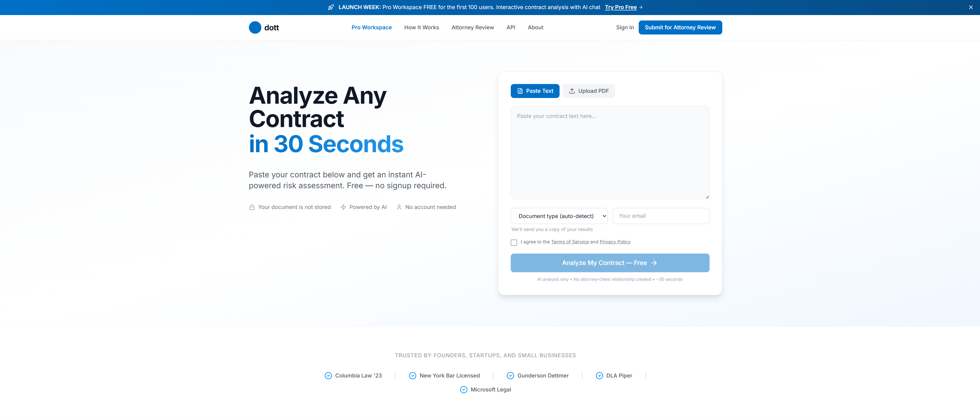Click the lightning bolt Powered by AI icon
This screenshot has height=420, width=980.
343,207
